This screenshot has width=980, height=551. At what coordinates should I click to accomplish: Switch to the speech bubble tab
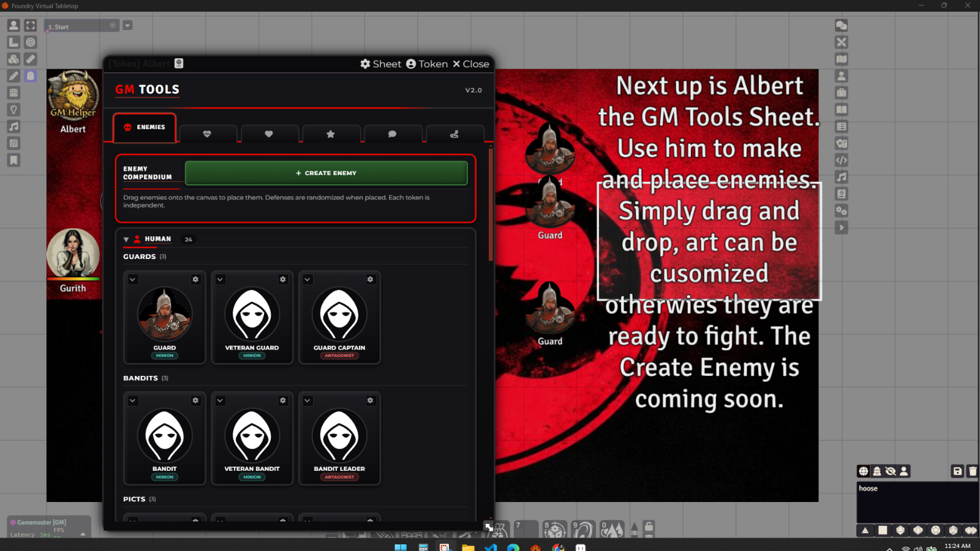(x=392, y=134)
